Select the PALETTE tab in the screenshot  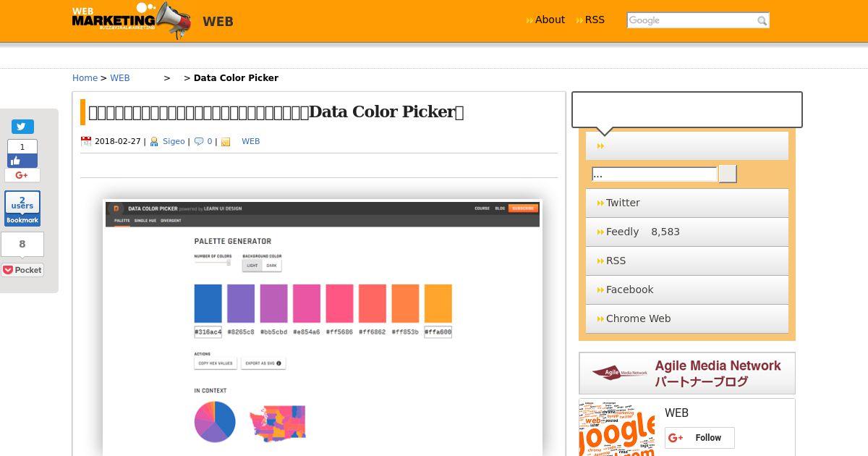click(122, 220)
